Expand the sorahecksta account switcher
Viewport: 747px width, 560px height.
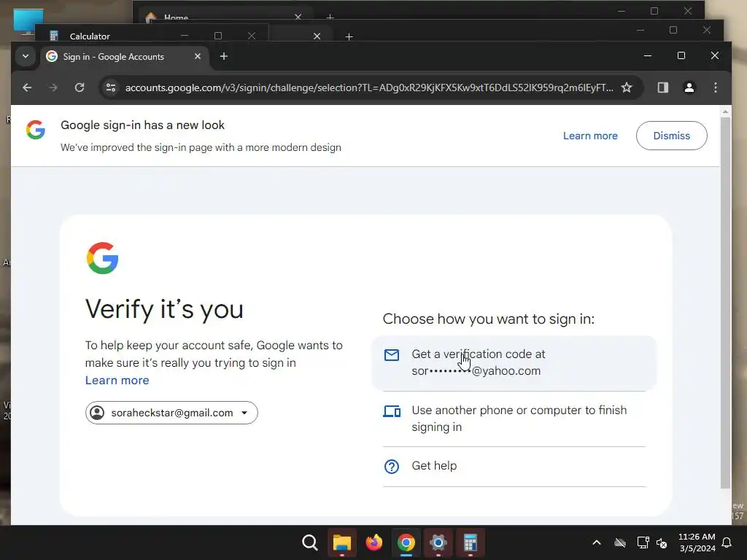pyautogui.click(x=171, y=413)
